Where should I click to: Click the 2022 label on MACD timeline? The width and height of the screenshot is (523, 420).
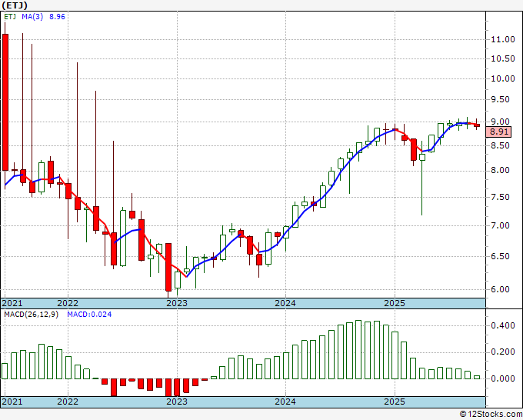tap(68, 402)
